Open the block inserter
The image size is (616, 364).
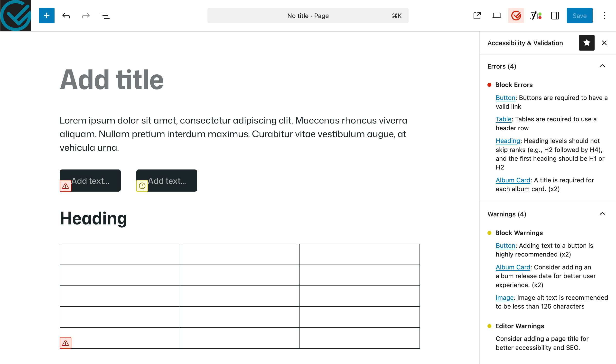click(47, 16)
